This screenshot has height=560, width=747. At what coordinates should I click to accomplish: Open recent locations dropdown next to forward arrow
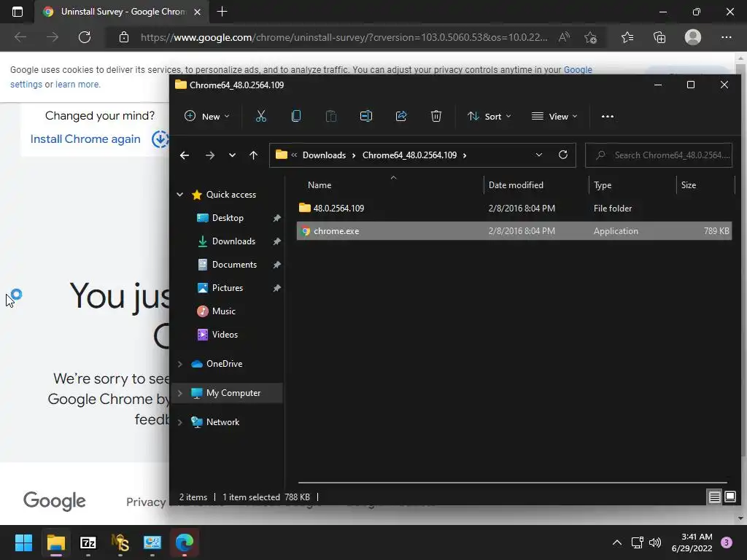(x=232, y=155)
